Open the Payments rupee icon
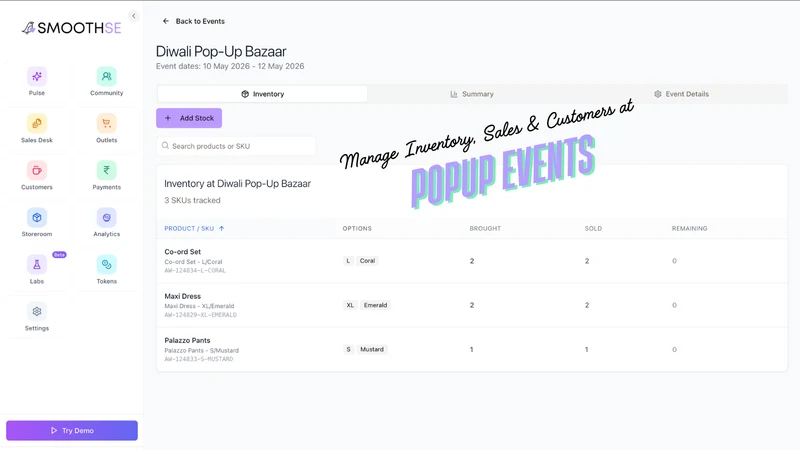The width and height of the screenshot is (800, 450). (107, 170)
